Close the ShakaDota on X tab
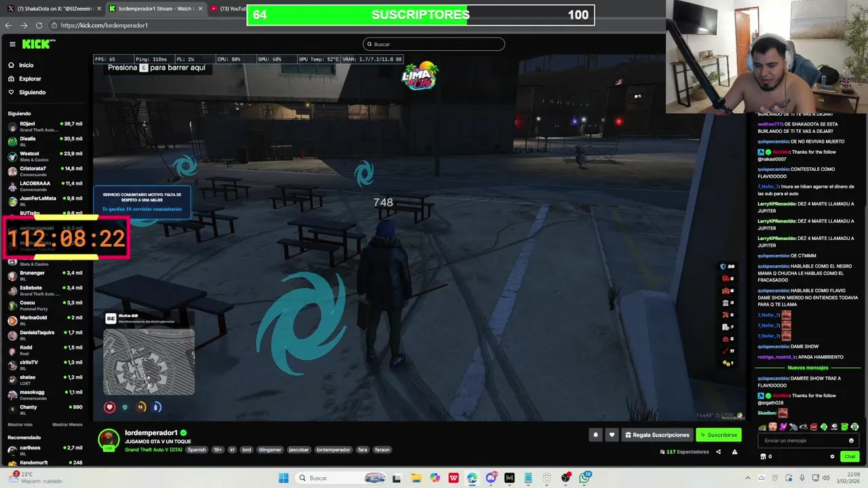This screenshot has width=868, height=488. 99,9
